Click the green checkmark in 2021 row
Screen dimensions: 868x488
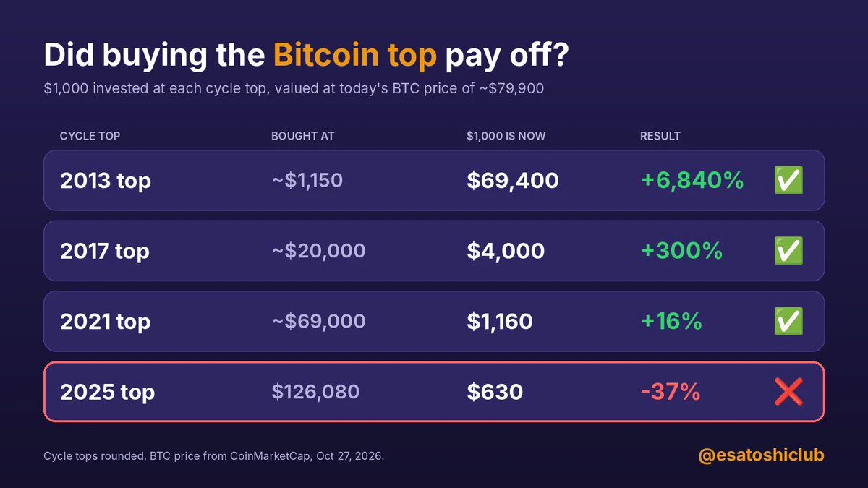click(788, 321)
